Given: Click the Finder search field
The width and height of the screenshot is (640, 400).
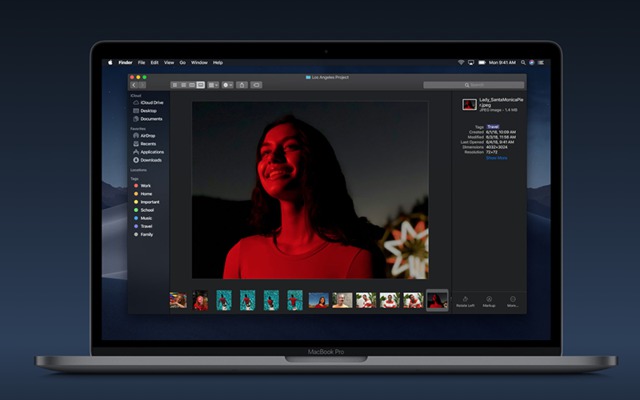Looking at the screenshot, I should [x=472, y=85].
